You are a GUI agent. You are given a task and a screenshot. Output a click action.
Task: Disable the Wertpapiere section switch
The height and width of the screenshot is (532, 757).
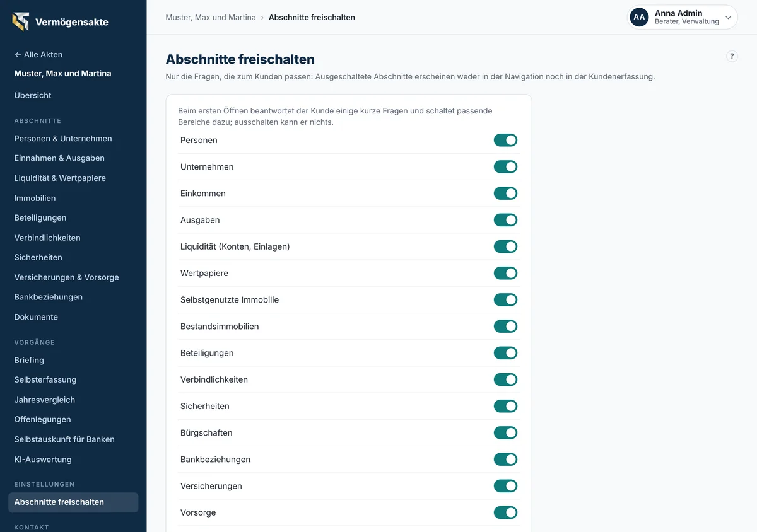click(x=505, y=273)
